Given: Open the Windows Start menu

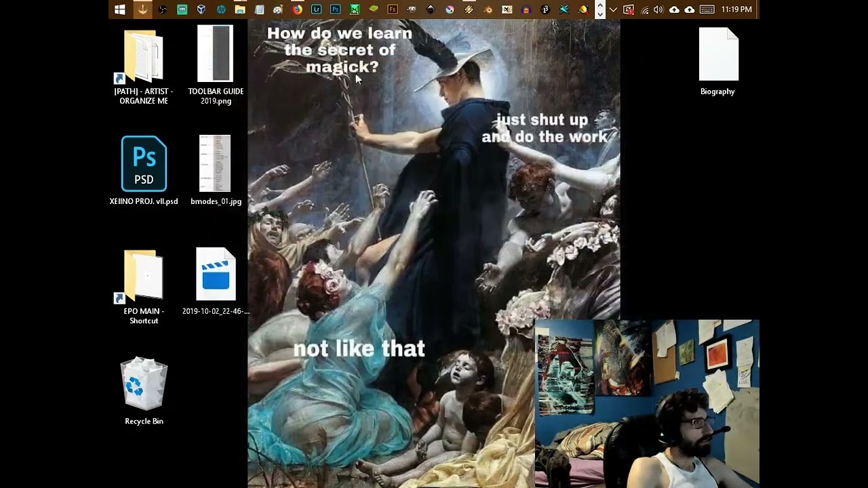Looking at the screenshot, I should (120, 9).
